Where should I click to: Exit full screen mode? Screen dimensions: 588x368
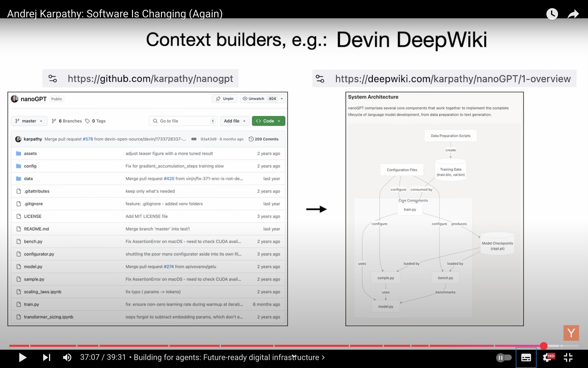click(568, 357)
